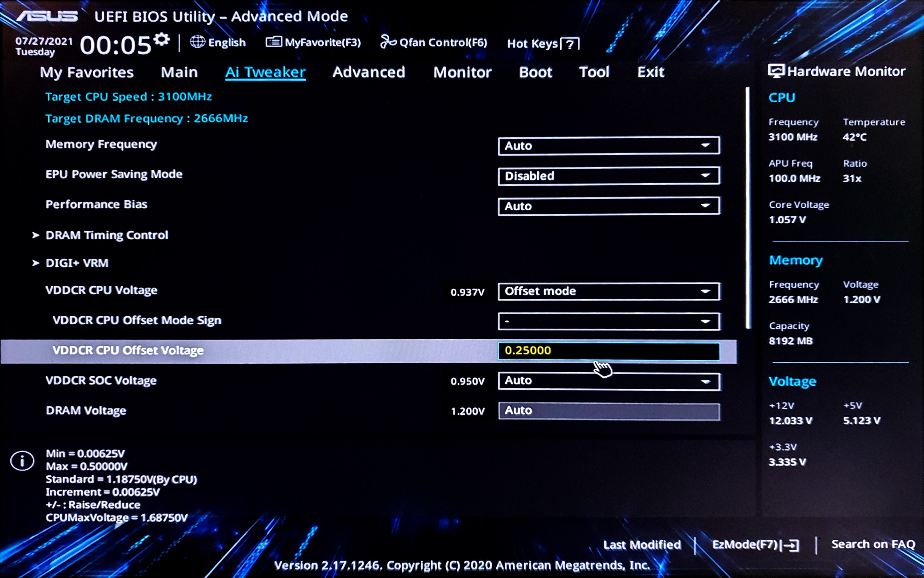The width and height of the screenshot is (924, 578).
Task: Click the settings gear next to the clock
Action: (x=162, y=40)
